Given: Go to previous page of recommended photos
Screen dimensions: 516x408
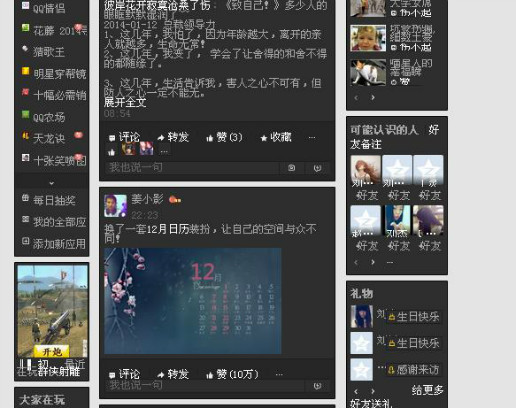Looking at the screenshot, I should [356, 97].
